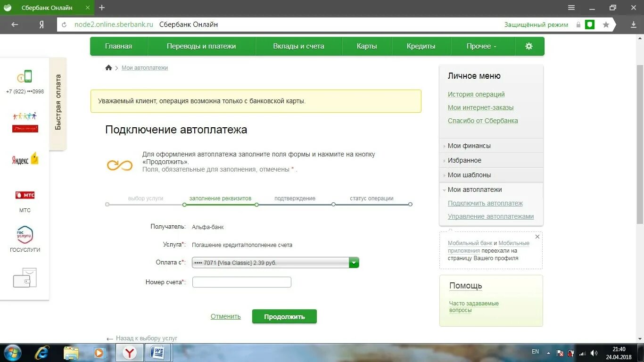Open File Explorer from taskbar
Image resolution: width=644 pixels, height=362 pixels.
point(71,353)
